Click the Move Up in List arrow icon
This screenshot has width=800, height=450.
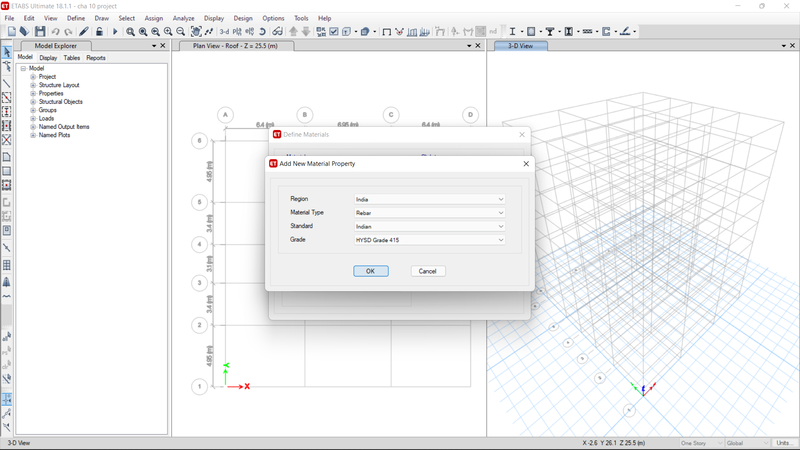click(293, 32)
